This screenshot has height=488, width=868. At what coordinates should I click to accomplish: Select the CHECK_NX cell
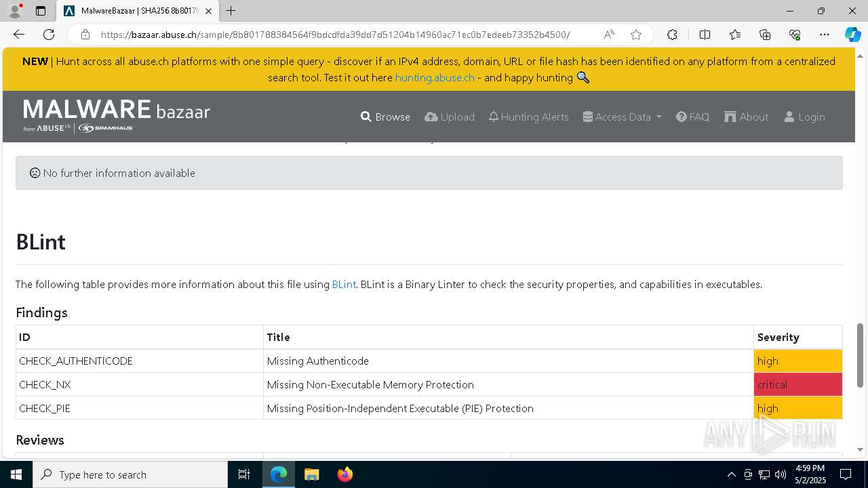pyautogui.click(x=140, y=385)
